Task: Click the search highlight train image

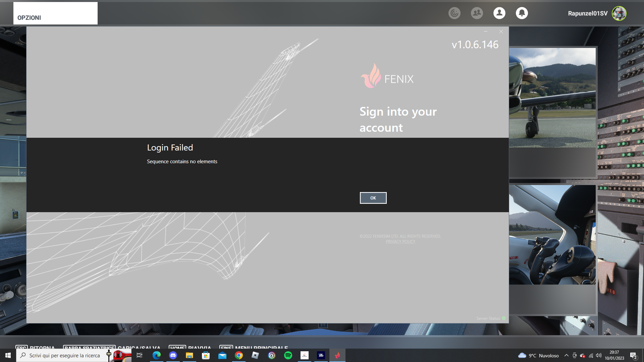Action: [x=119, y=355]
